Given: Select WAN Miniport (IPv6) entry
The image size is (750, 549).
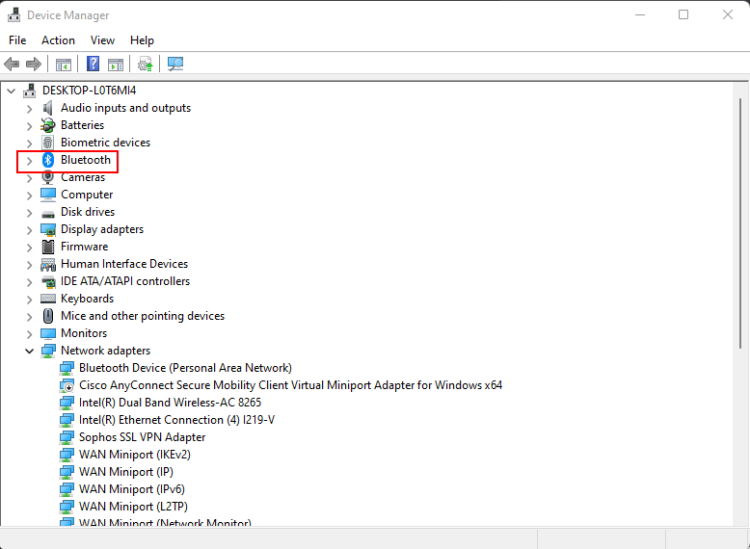Looking at the screenshot, I should pos(132,489).
